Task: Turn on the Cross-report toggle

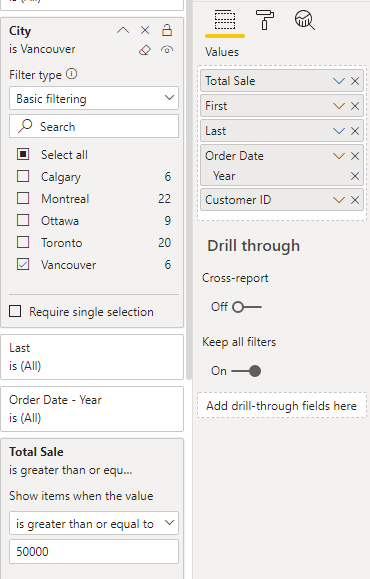Action: [x=247, y=307]
